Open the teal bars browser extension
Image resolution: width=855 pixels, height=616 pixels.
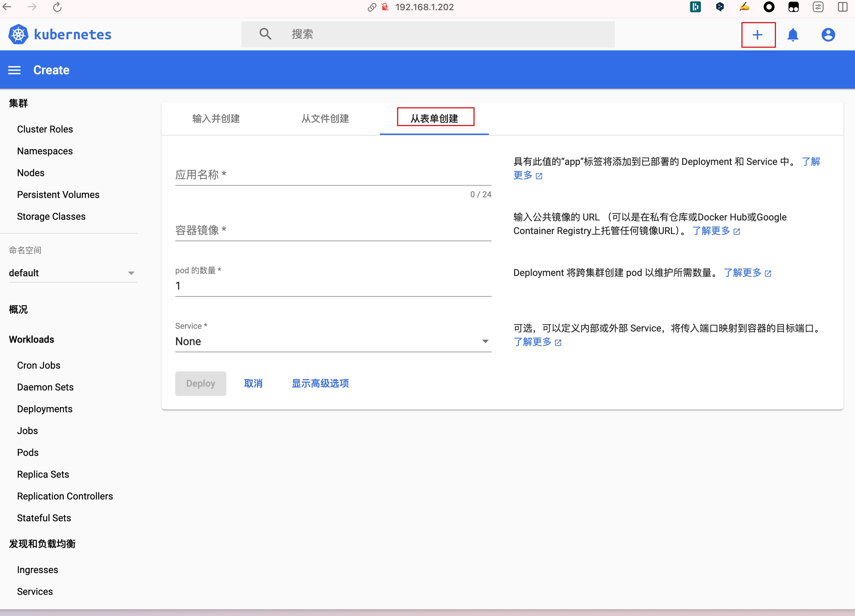coord(695,7)
